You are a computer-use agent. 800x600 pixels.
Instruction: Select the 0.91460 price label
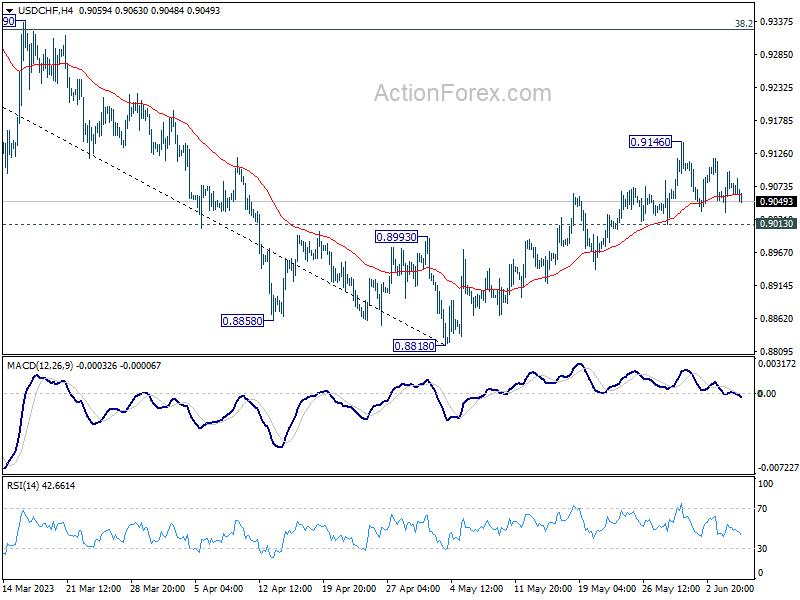point(651,142)
